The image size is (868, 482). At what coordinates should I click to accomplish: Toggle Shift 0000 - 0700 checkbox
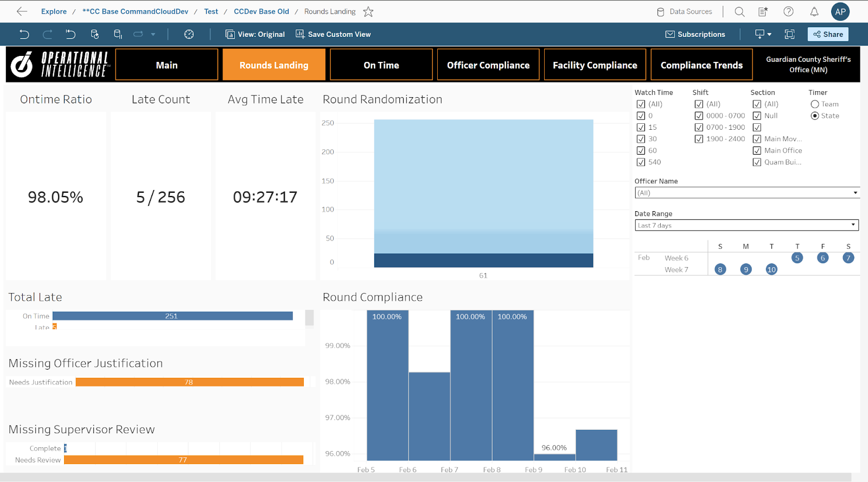coord(699,116)
